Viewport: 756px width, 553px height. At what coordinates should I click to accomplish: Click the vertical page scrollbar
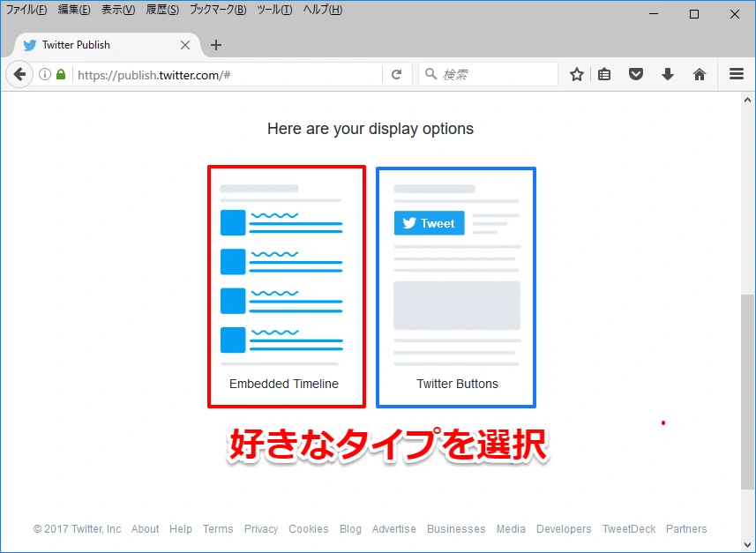click(x=747, y=388)
